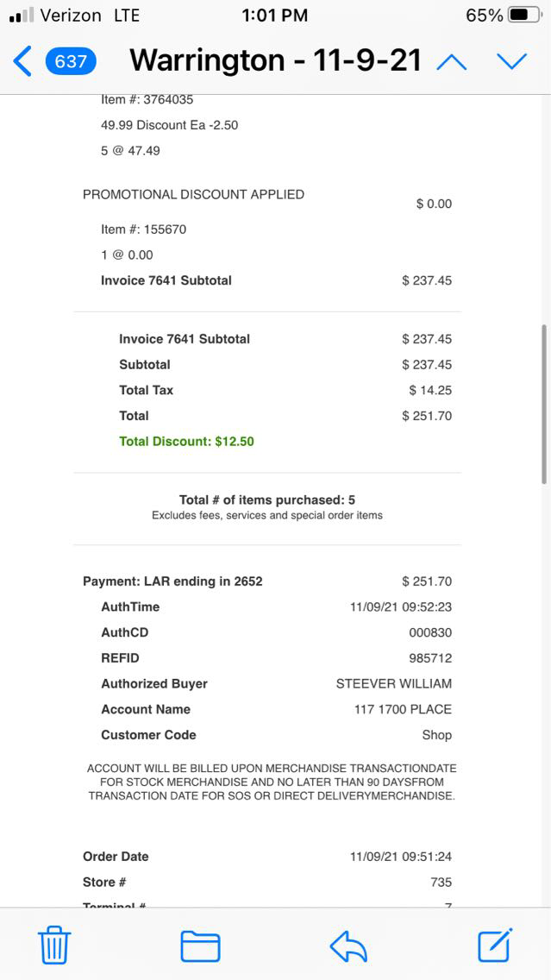Tap the Payment: LAR ending in 2652 line
Image resolution: width=551 pixels, height=980 pixels.
pos(172,581)
